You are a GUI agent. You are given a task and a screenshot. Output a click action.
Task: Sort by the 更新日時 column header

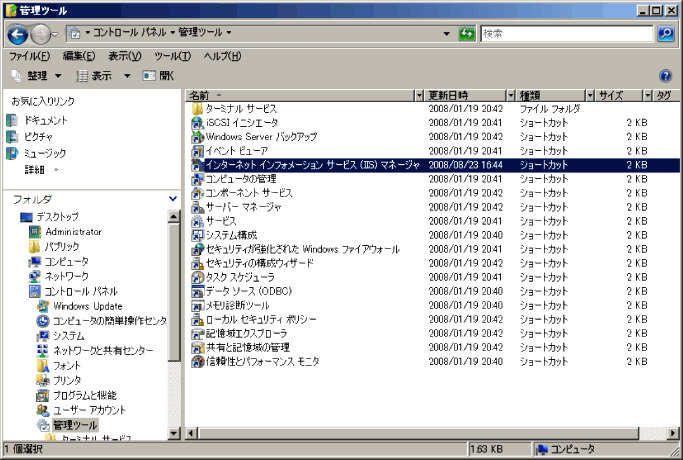click(466, 95)
